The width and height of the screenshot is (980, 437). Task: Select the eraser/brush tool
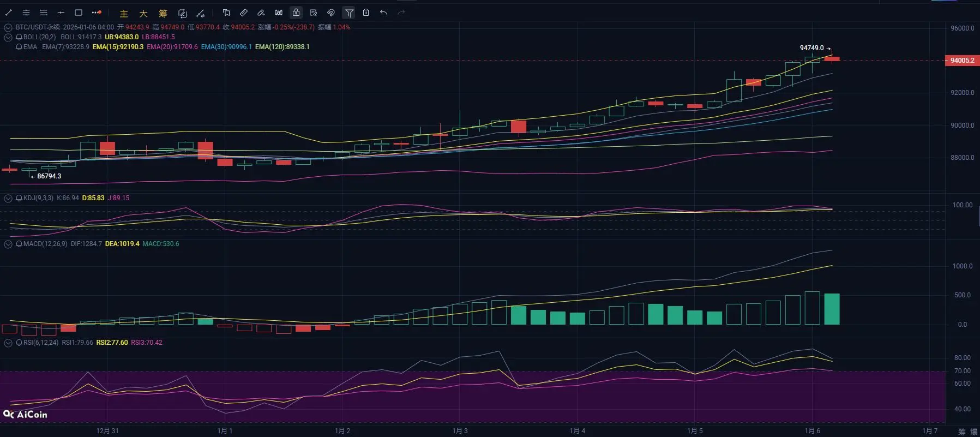(261, 13)
